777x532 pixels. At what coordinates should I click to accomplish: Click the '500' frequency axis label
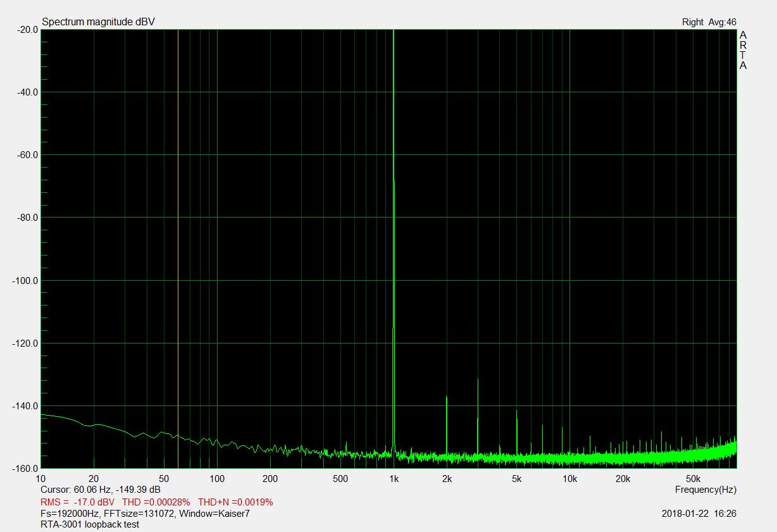[340, 479]
